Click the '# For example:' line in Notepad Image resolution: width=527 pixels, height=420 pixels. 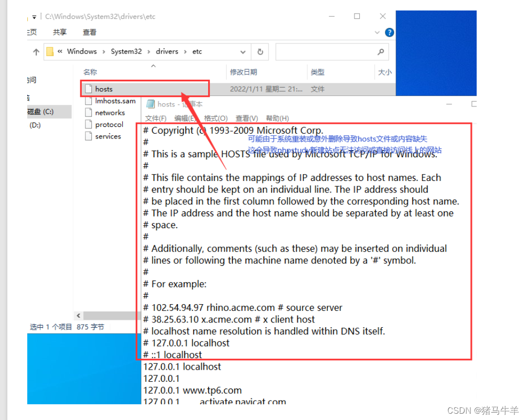click(x=175, y=284)
